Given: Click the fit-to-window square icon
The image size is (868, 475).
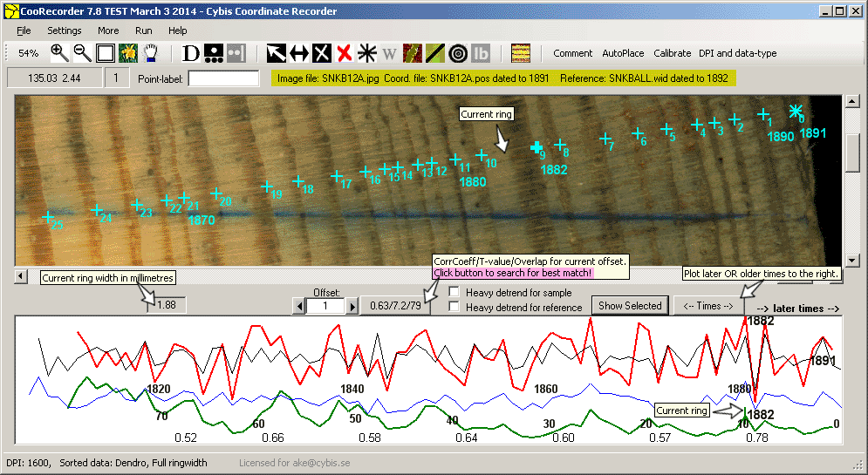Looking at the screenshot, I should point(106,53).
